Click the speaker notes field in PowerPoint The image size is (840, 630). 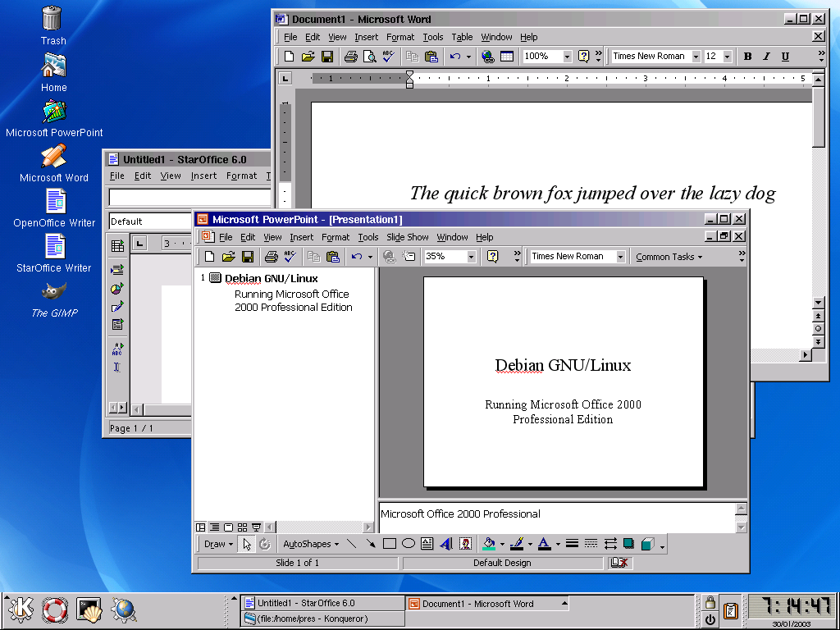tap(557, 517)
